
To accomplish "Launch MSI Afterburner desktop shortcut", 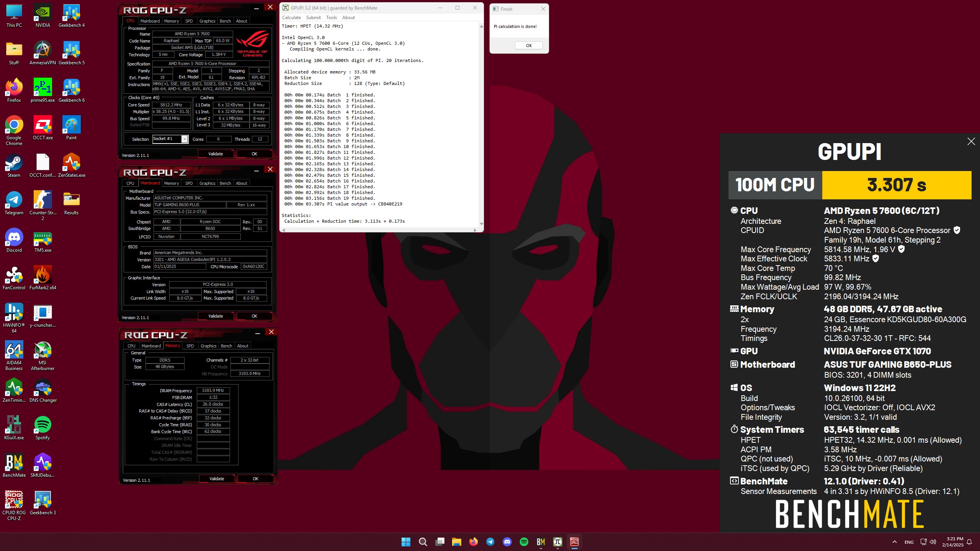I will pos(43,355).
